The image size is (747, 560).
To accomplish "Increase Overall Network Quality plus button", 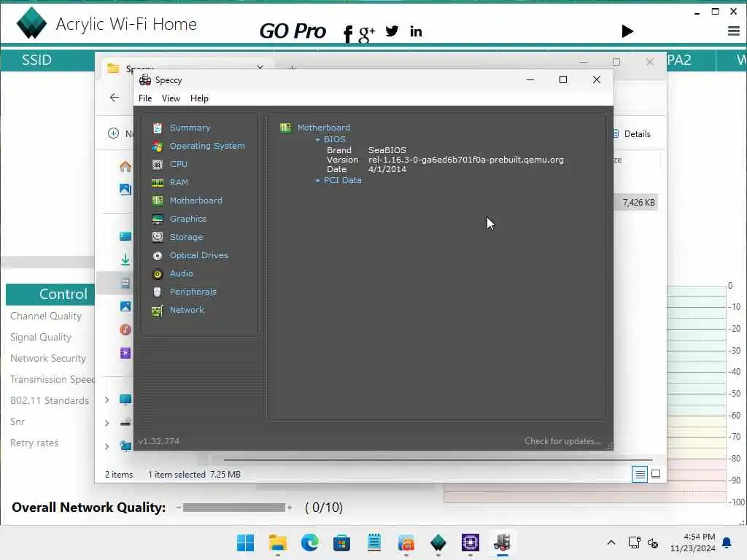I will click(x=289, y=507).
